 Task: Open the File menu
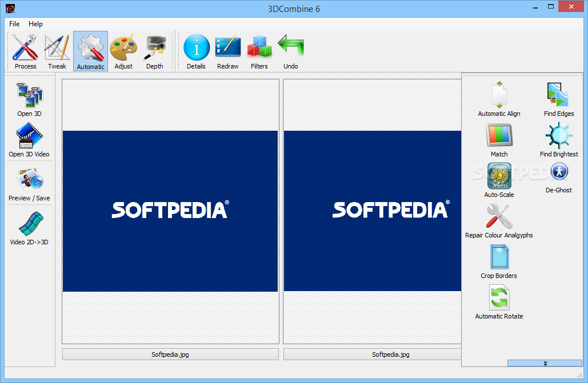pos(14,23)
